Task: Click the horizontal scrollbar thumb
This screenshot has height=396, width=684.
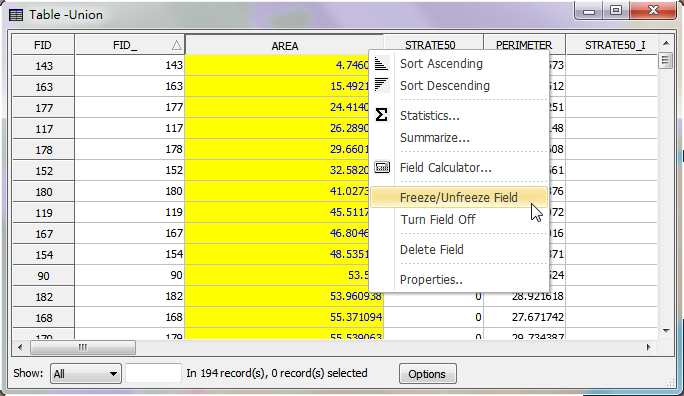Action: click(83, 348)
